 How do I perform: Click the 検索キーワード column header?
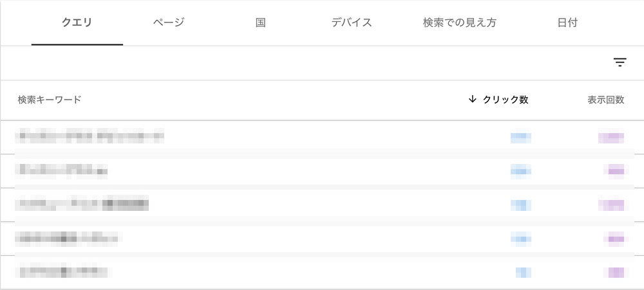(x=50, y=100)
